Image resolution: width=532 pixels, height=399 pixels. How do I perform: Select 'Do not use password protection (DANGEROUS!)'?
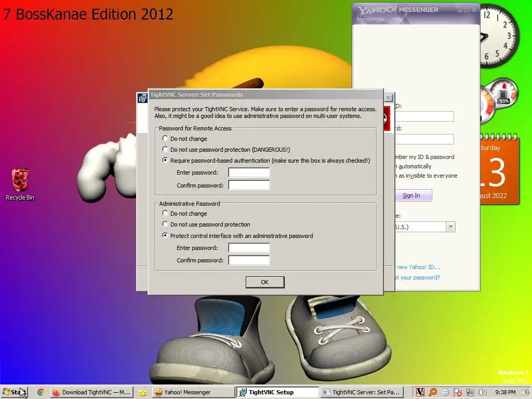[x=165, y=149]
